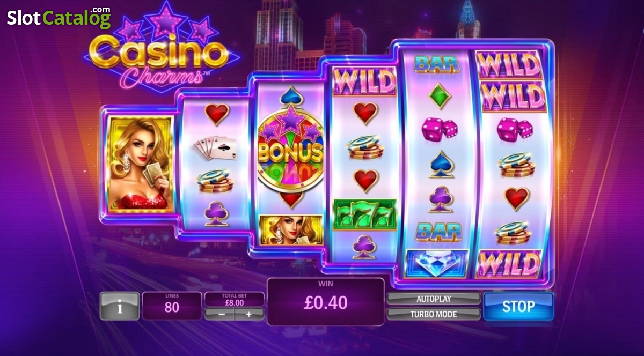Image resolution: width=644 pixels, height=356 pixels.
Task: Open the info paytable button
Action: tap(119, 306)
